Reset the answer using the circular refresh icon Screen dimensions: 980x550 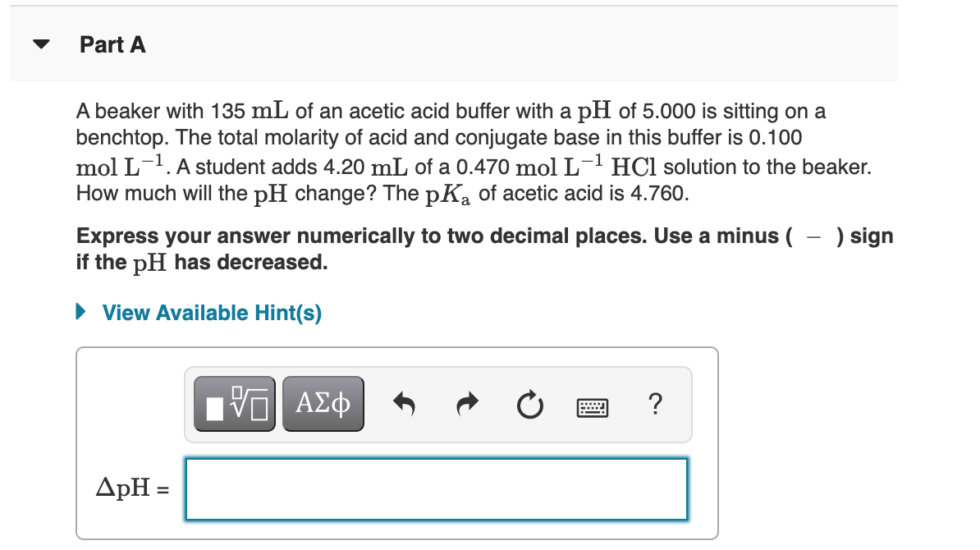pos(529,403)
